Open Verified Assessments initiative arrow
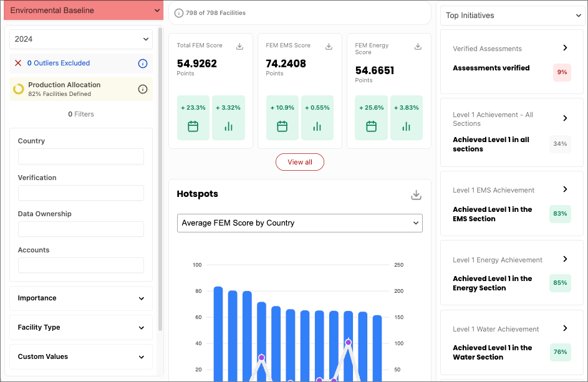588x382 pixels. tap(565, 47)
